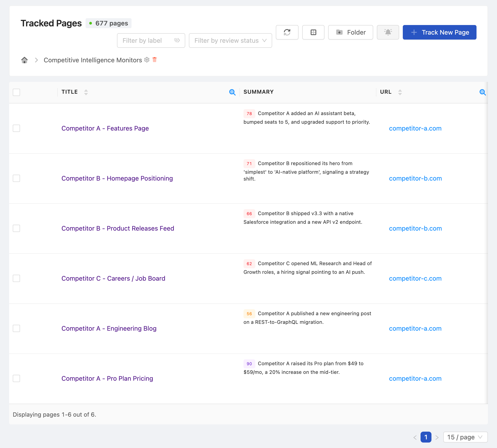The image size is (497, 448).
Task: Click priority score badge 78
Action: click(x=249, y=113)
